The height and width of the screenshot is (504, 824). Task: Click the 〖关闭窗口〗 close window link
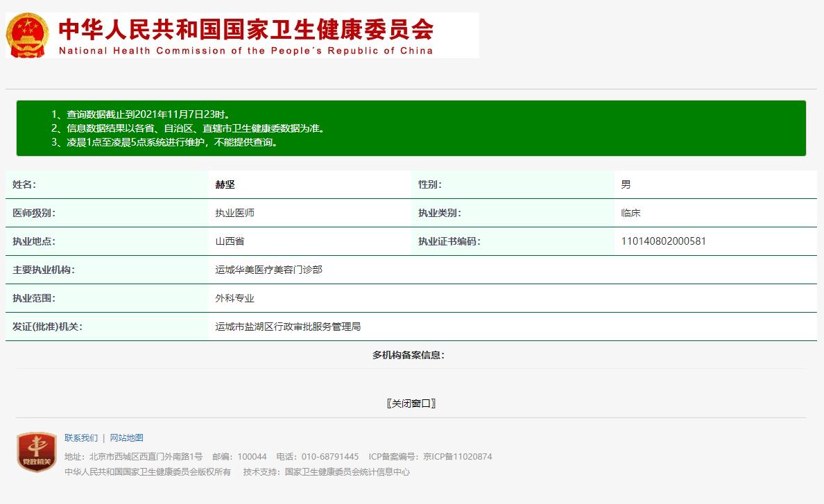(x=412, y=402)
